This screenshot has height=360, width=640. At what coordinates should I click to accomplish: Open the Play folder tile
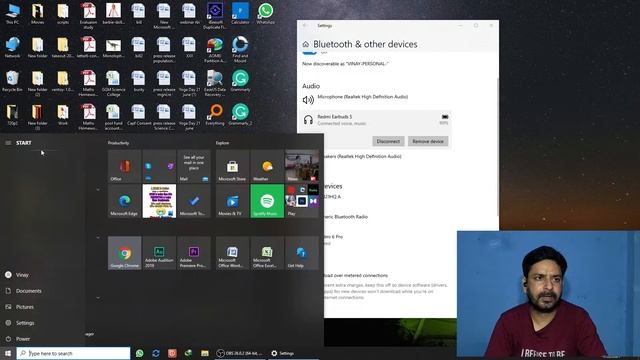coord(302,201)
